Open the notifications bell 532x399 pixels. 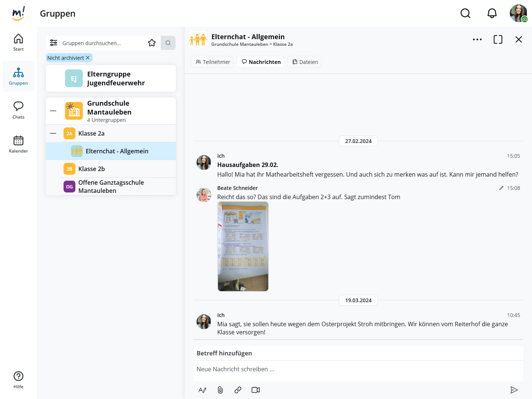[x=492, y=14]
